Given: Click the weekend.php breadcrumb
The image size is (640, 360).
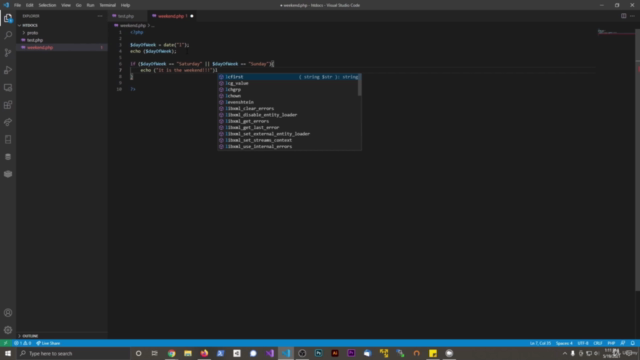Looking at the screenshot, I should coord(133,25).
